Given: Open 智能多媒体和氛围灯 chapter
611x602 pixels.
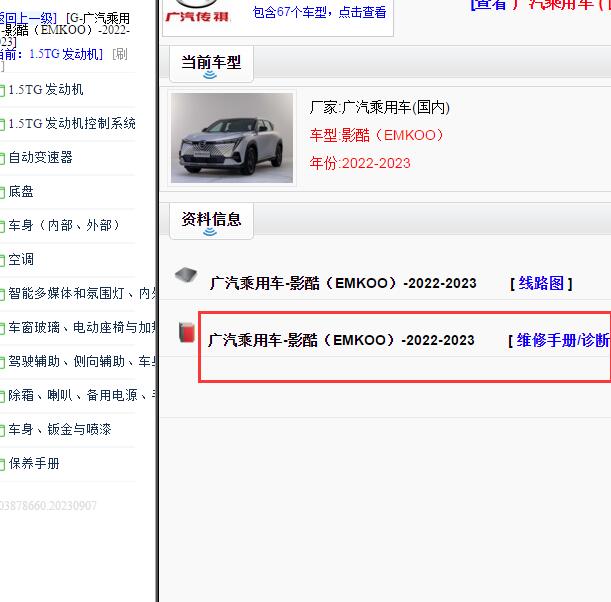Looking at the screenshot, I should point(82,293).
